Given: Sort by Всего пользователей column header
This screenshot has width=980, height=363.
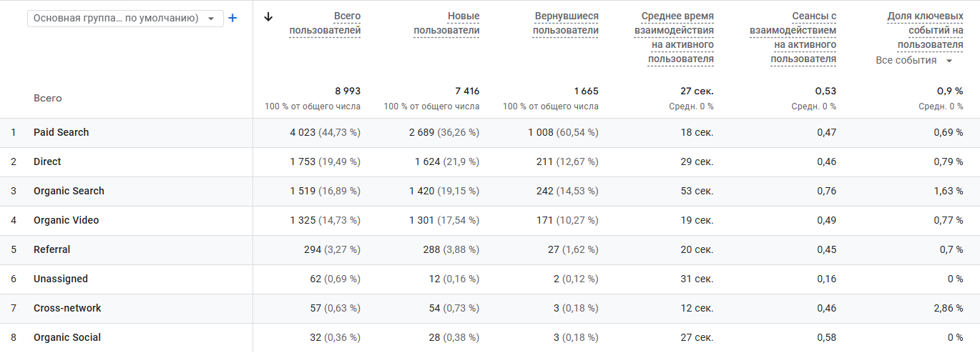Looking at the screenshot, I should tap(325, 23).
